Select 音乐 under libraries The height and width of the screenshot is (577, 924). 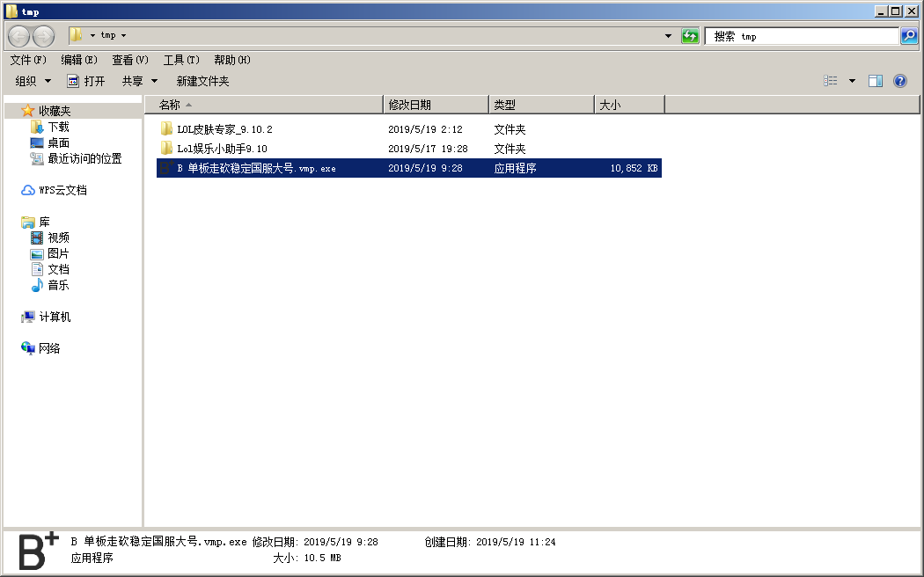point(58,285)
